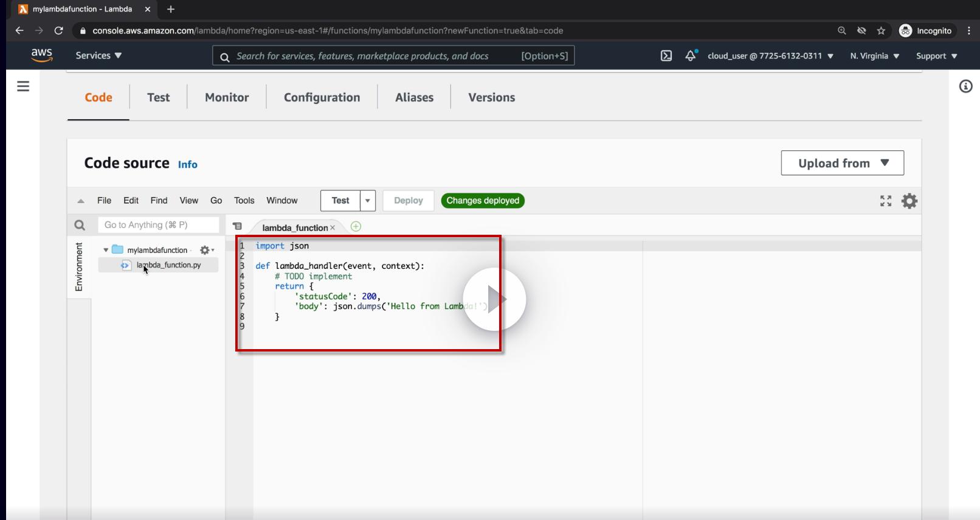The height and width of the screenshot is (520, 980).
Task: Play the video overlay button
Action: 494,299
